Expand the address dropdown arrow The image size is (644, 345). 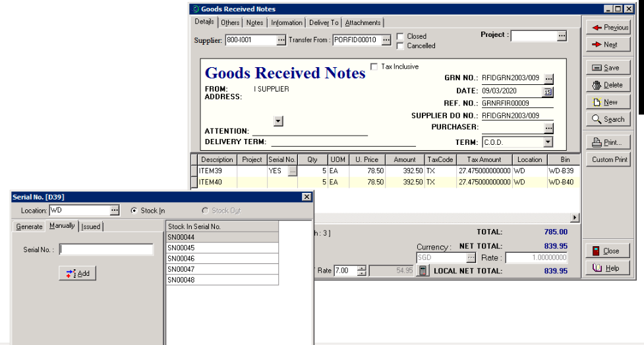point(278,121)
